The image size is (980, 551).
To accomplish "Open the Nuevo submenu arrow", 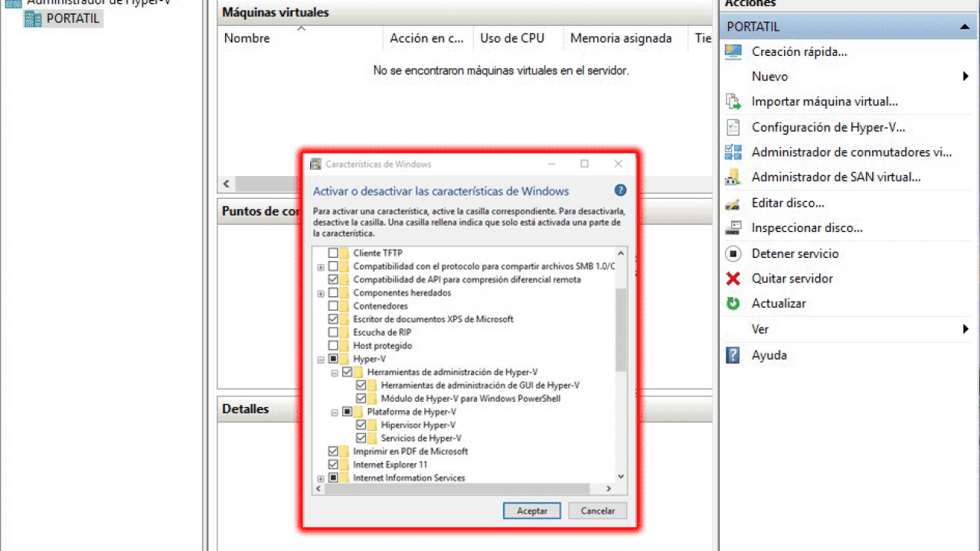I will [966, 77].
